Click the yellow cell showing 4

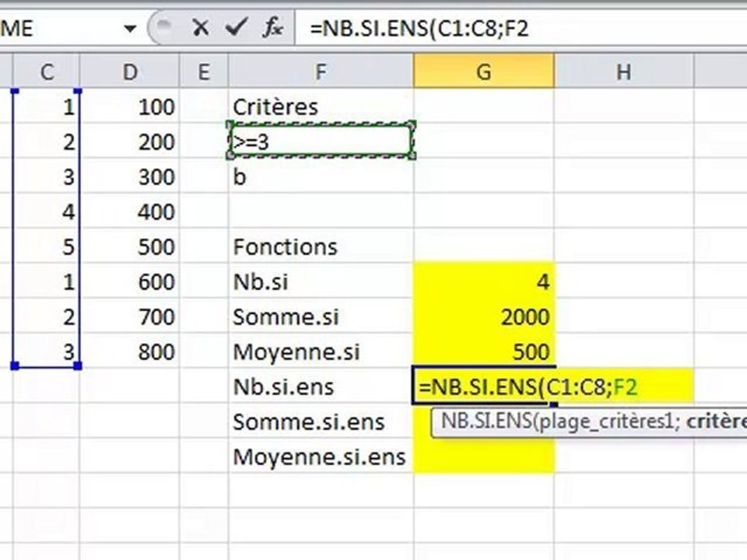pos(484,282)
